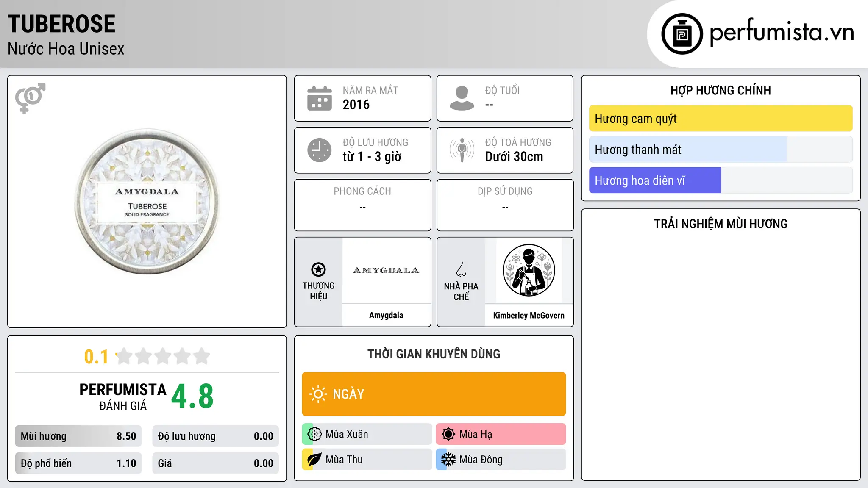Click the yellow 0.1 user rating number

(96, 357)
